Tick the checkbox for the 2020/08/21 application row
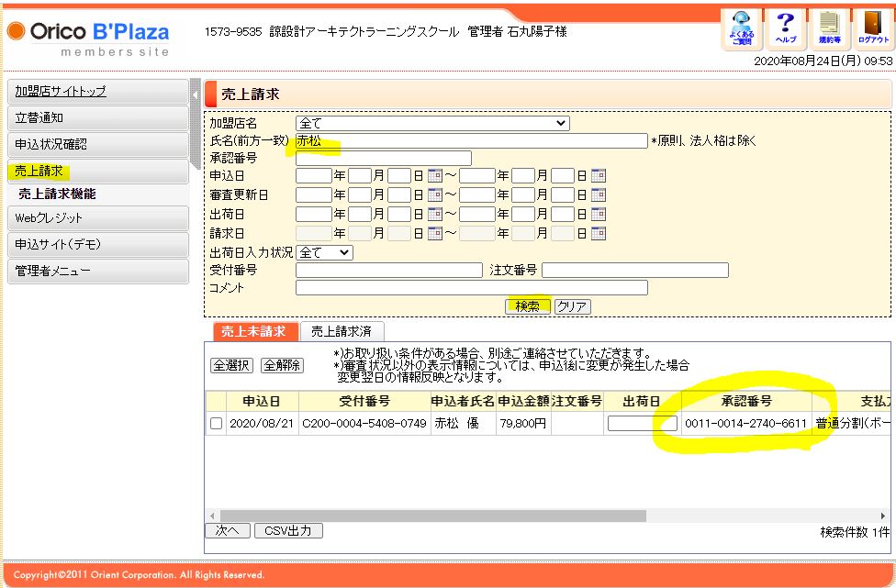Screen dimensions: 896x588 [x=216, y=424]
